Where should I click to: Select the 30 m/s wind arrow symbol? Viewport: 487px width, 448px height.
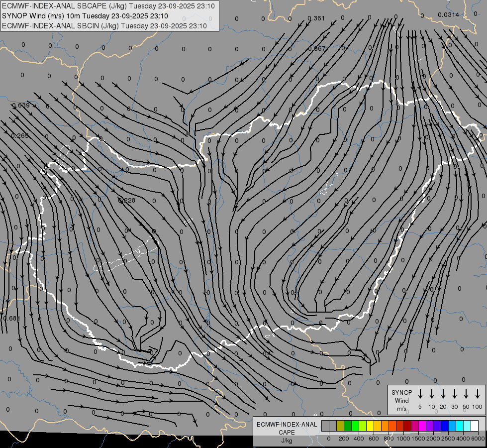455,394
